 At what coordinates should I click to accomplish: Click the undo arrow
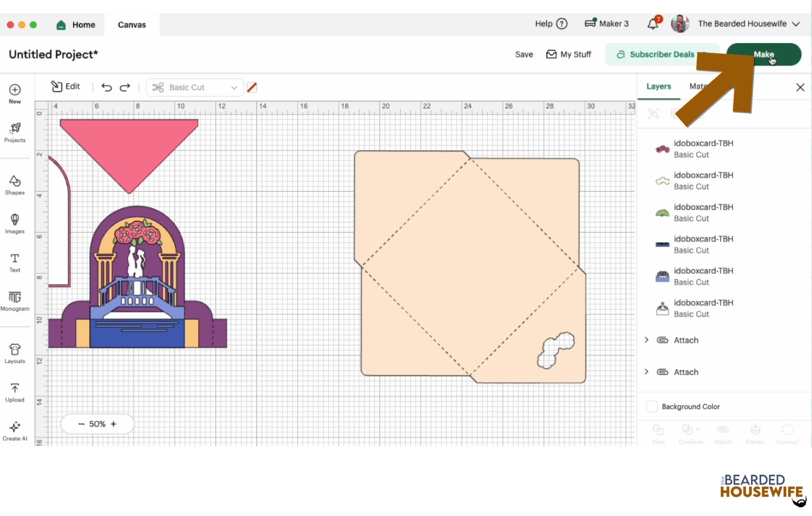click(x=107, y=87)
